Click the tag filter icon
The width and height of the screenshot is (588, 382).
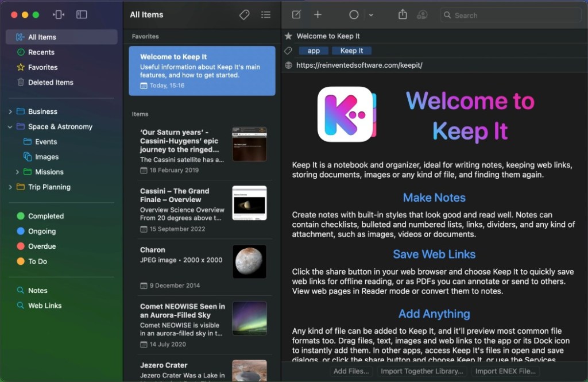(x=244, y=14)
